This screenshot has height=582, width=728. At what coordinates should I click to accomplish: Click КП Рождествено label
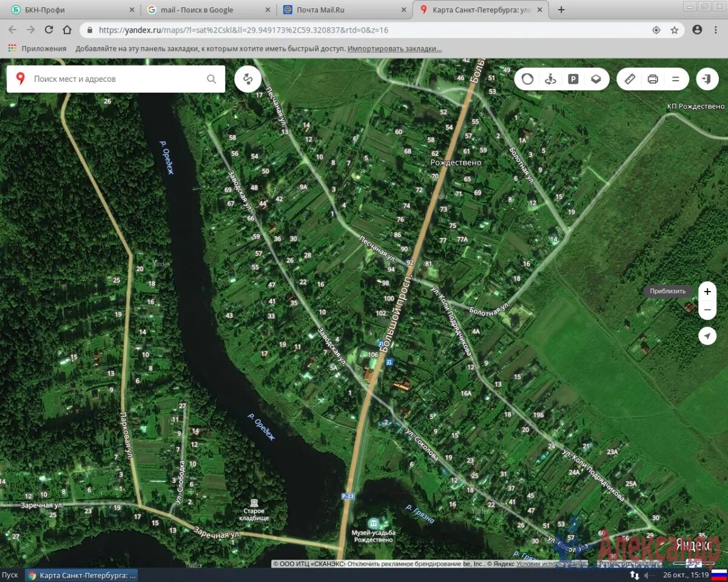695,106
